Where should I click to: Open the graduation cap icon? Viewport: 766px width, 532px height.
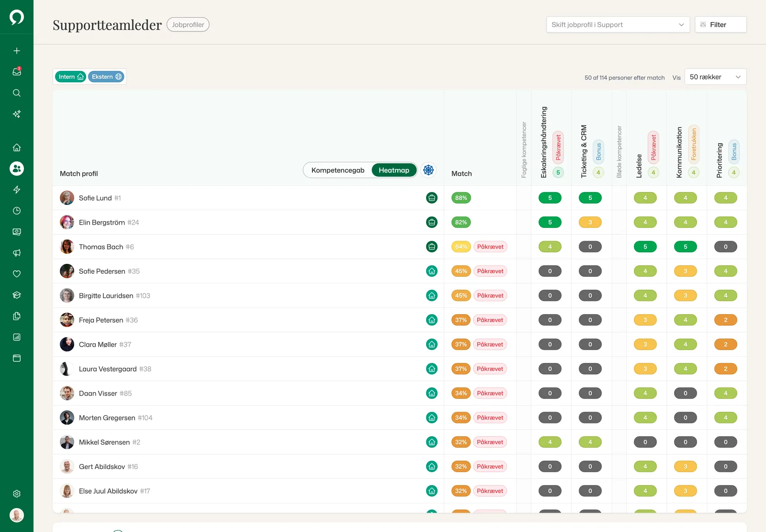(x=17, y=295)
